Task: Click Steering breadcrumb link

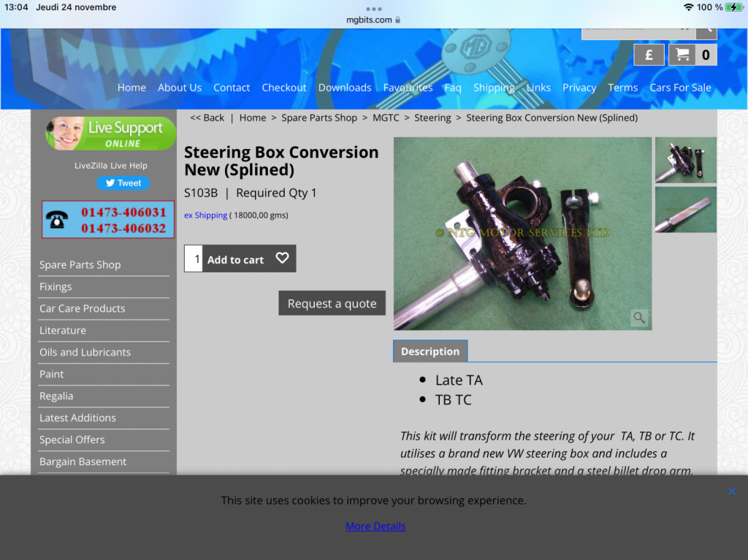Action: [432, 118]
